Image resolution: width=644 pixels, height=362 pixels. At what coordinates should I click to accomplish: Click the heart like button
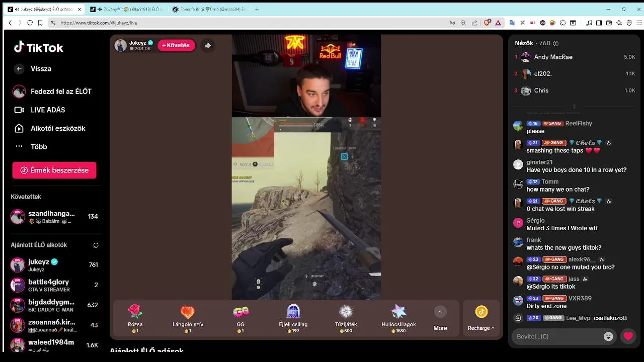point(628,336)
